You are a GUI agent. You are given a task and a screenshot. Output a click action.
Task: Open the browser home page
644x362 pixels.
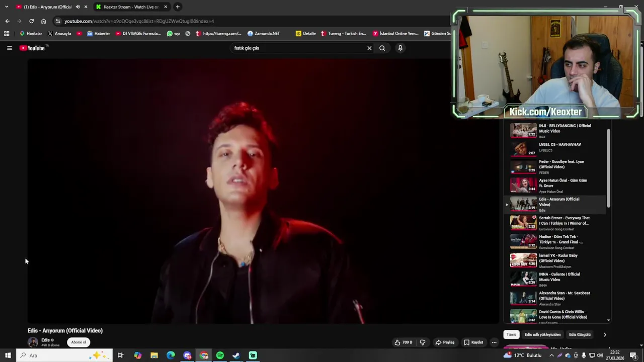coord(43,21)
